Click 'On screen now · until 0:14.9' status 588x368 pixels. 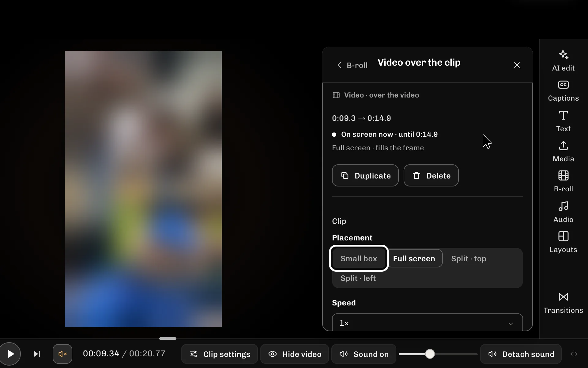tap(389, 134)
